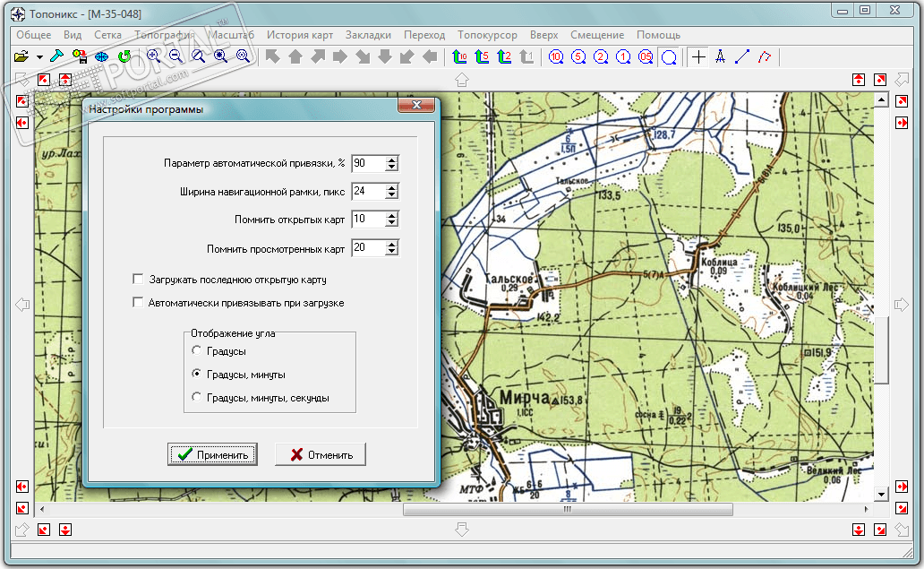Image resolution: width=924 pixels, height=569 pixels.
Task: Open the 'Топография' menu
Action: click(165, 35)
